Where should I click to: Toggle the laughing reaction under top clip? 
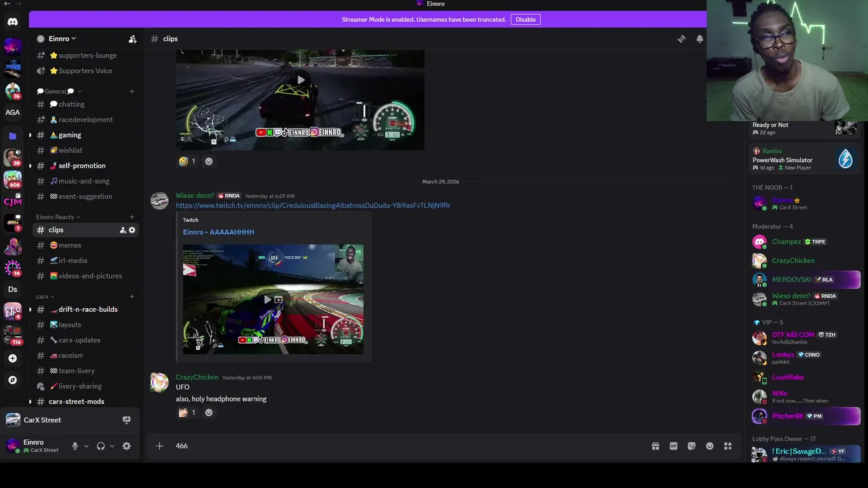(187, 161)
